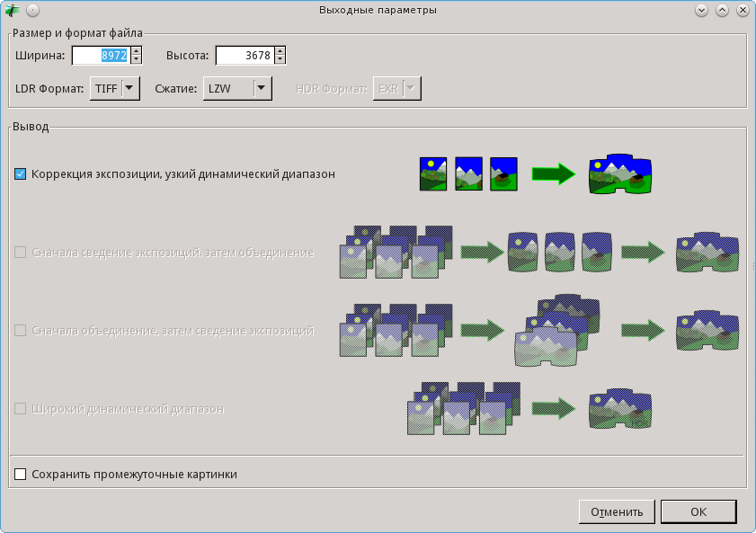Click the first source photo with trees

433,174
